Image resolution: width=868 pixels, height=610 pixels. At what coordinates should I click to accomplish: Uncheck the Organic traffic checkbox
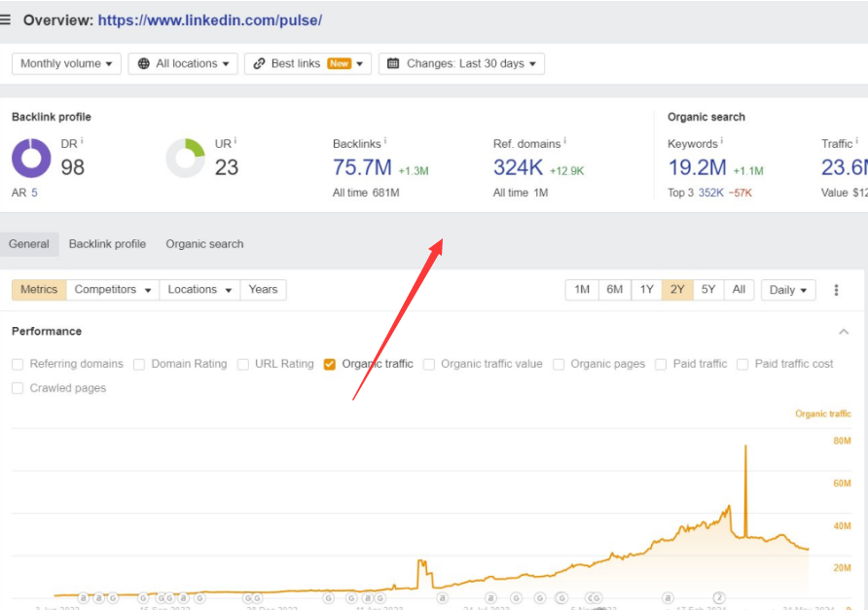[x=330, y=365]
